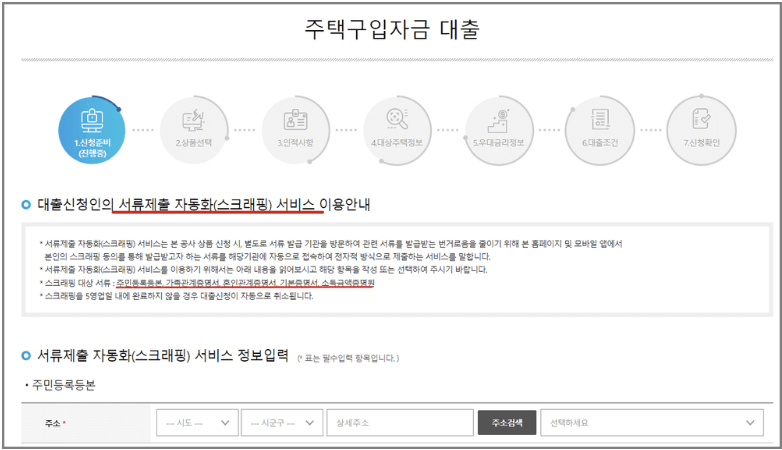Screen dimensions: 782x450
Task: Expand the 시도 dropdown
Action: (x=197, y=423)
